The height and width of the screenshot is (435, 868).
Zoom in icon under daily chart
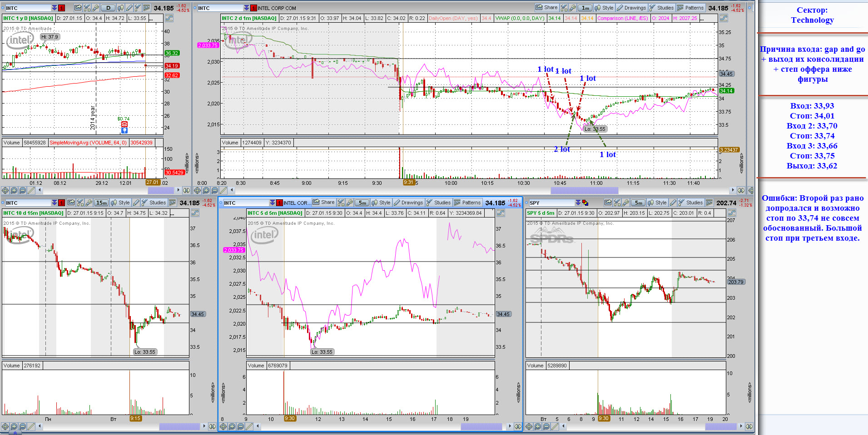14,190
